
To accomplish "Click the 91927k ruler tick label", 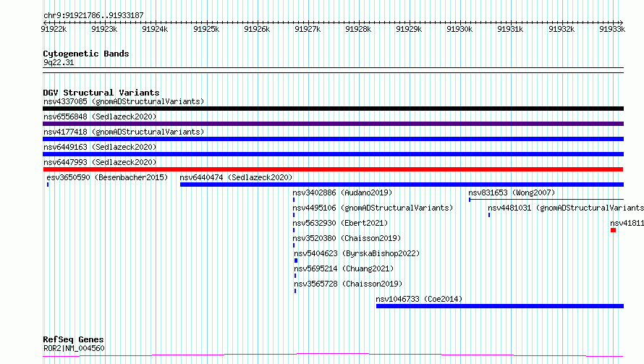I will [x=308, y=29].
